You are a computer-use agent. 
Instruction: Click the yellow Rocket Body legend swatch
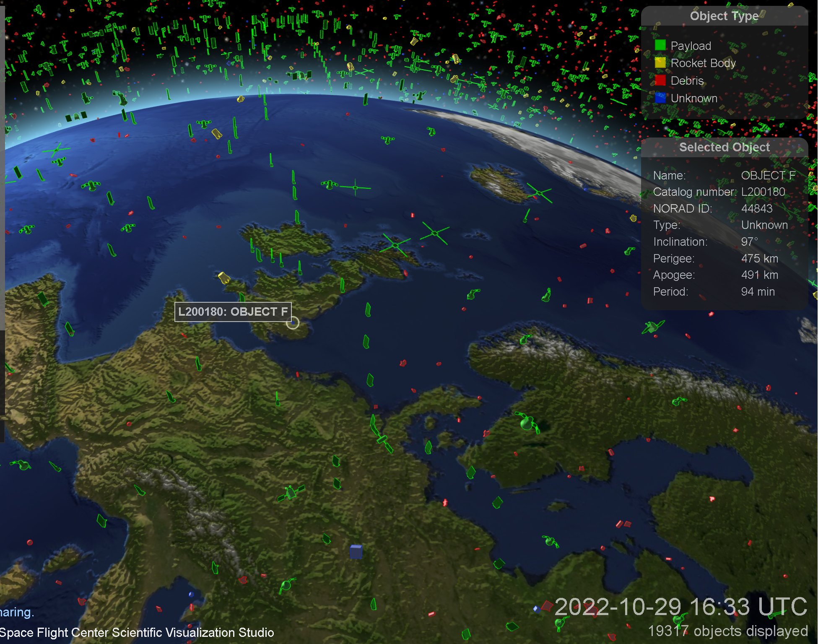pos(660,62)
